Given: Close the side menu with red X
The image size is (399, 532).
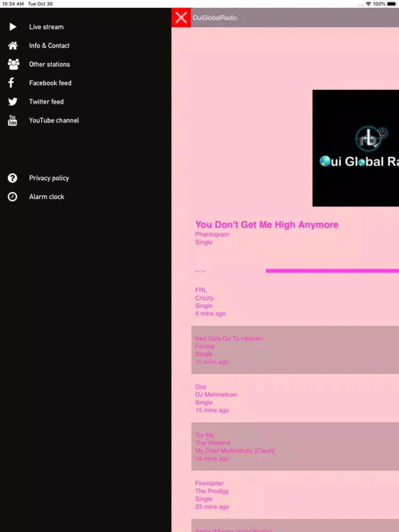Looking at the screenshot, I should (181, 18).
